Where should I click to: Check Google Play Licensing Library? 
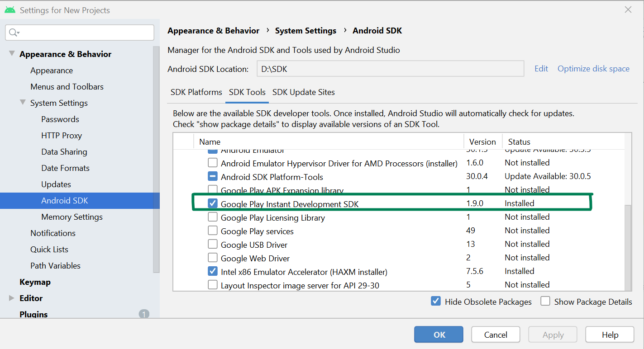[212, 217]
